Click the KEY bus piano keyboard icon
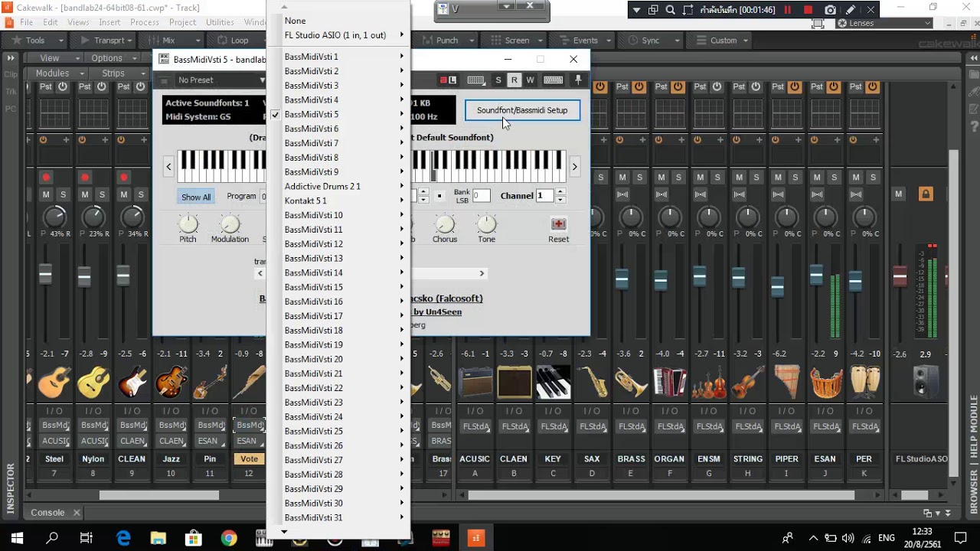The image size is (980, 551). click(x=554, y=383)
